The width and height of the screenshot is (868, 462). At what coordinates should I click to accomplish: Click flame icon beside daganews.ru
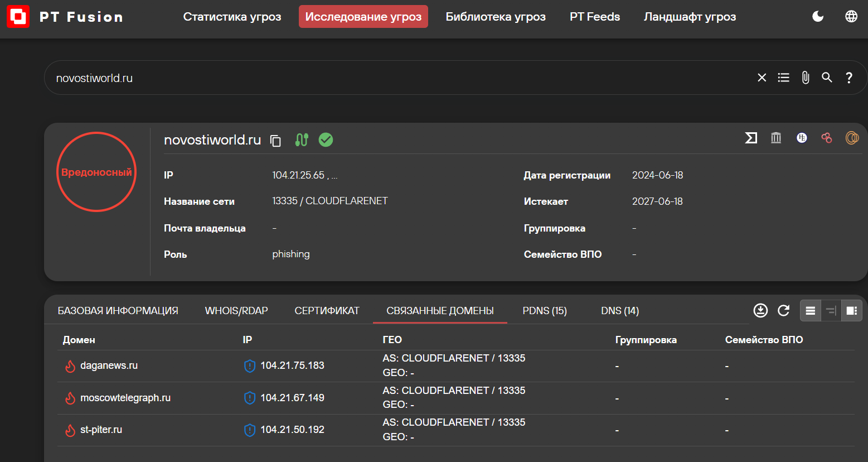[70, 366]
